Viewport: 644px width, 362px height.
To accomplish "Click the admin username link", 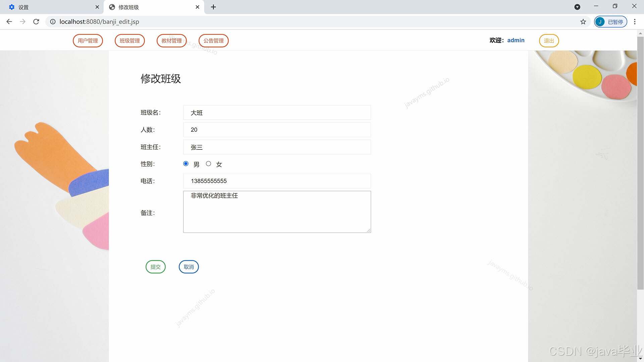I will [x=516, y=40].
